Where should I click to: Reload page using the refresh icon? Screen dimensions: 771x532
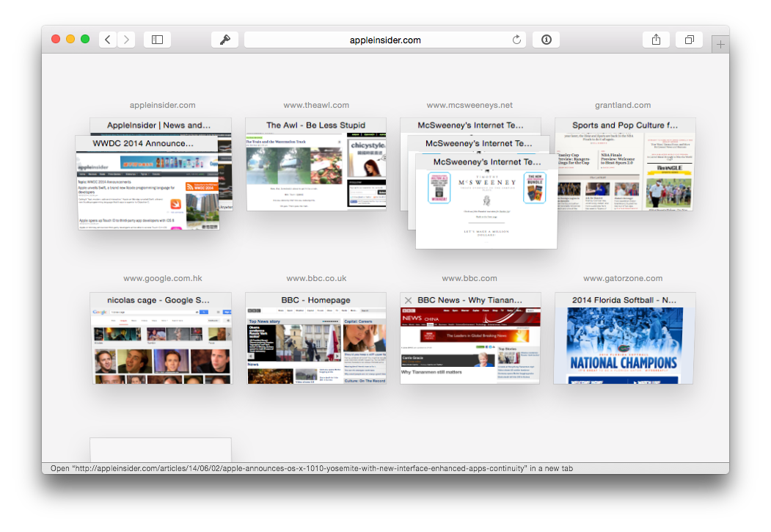(516, 40)
